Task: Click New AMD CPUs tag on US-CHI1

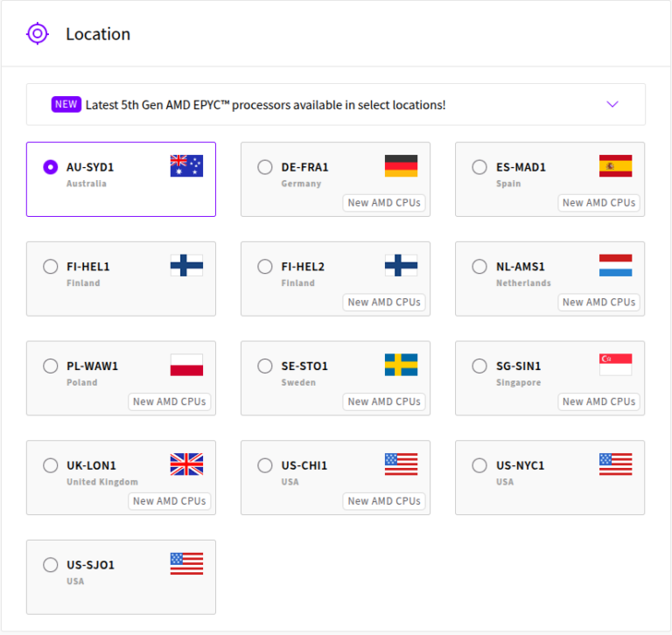Action: (384, 501)
